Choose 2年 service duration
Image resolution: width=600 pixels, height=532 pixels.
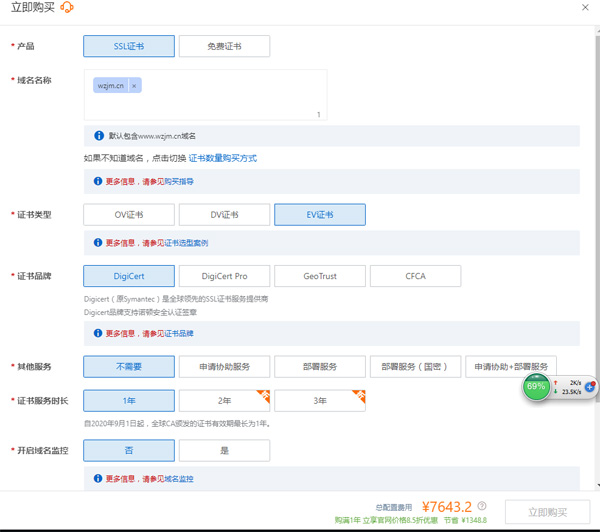click(x=224, y=401)
